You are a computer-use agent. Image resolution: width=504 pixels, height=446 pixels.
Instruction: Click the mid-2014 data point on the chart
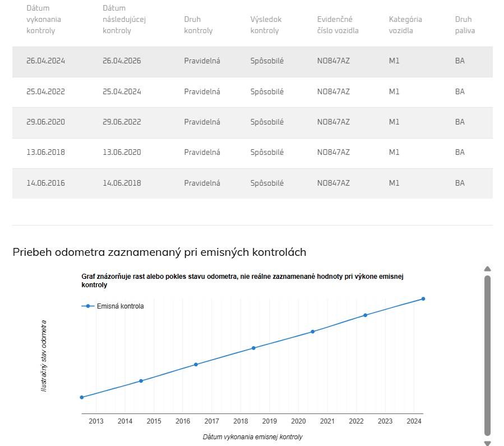141,381
